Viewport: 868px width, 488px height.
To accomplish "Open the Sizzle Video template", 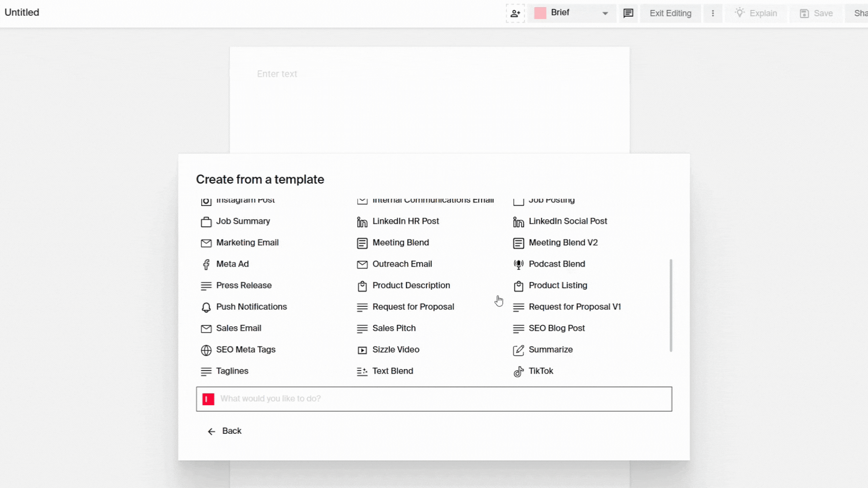I will pos(396,349).
